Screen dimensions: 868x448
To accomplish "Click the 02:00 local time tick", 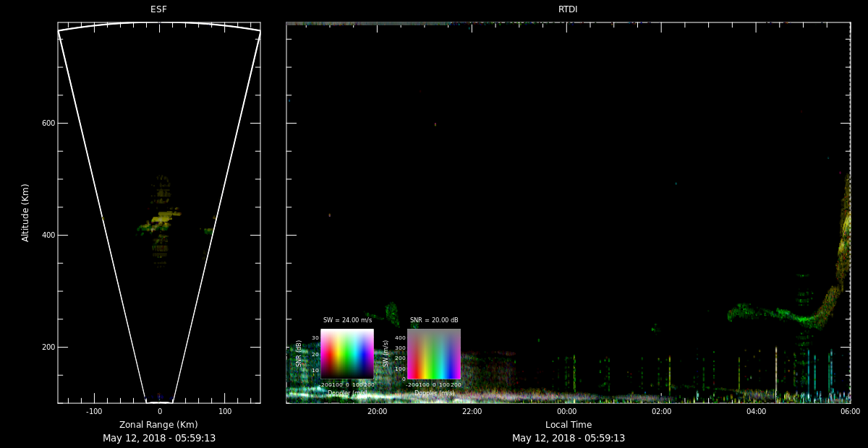I will coord(661,411).
